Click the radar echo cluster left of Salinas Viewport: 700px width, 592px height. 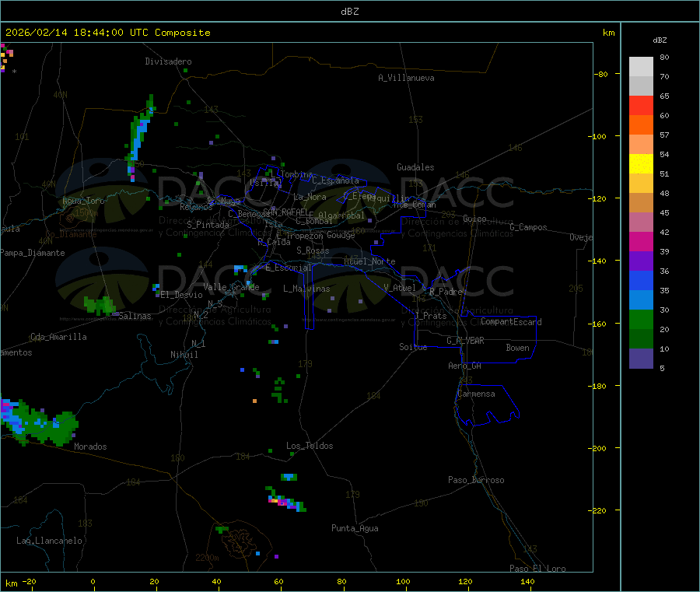pyautogui.click(x=100, y=306)
